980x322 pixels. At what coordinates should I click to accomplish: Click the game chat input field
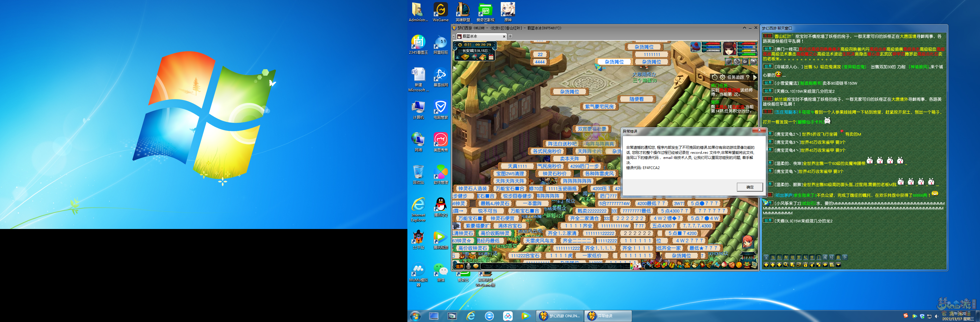555,266
